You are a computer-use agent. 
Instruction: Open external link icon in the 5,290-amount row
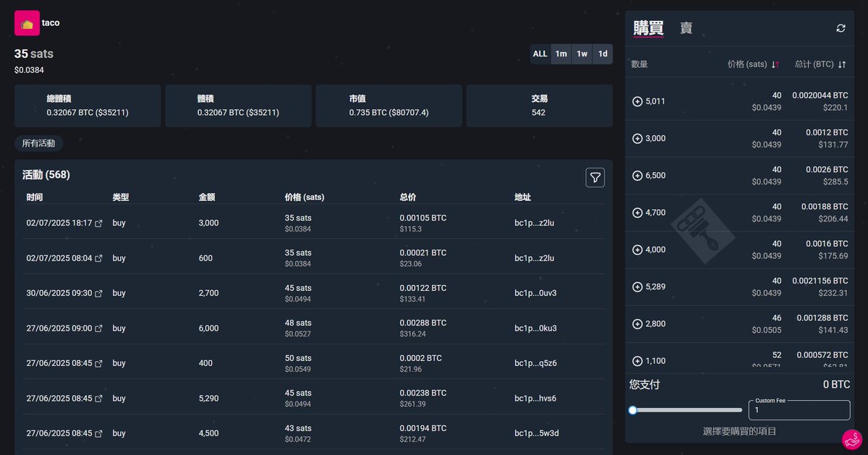click(99, 399)
